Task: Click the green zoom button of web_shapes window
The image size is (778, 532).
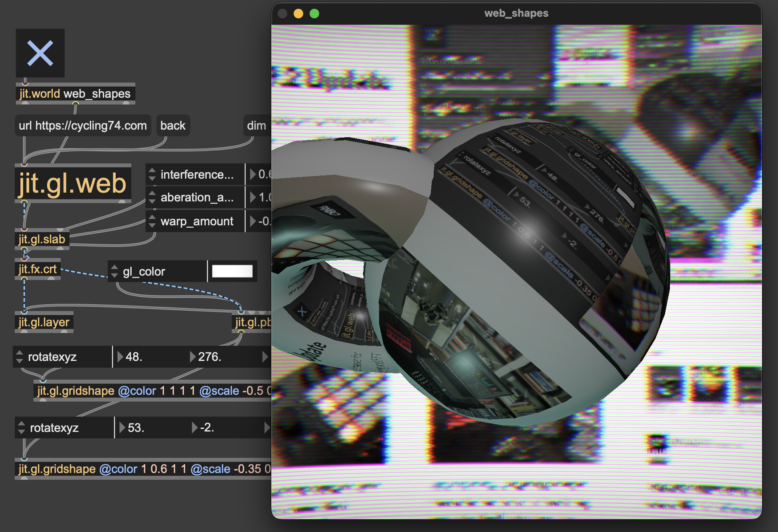Action: (314, 14)
